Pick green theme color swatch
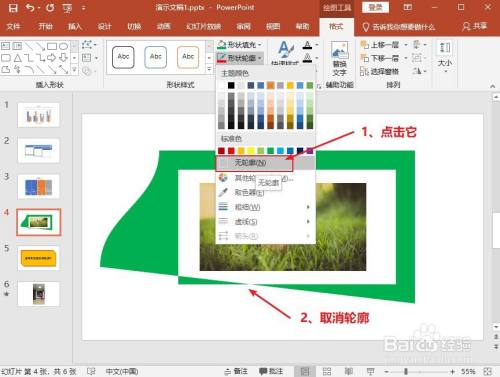 coord(310,85)
